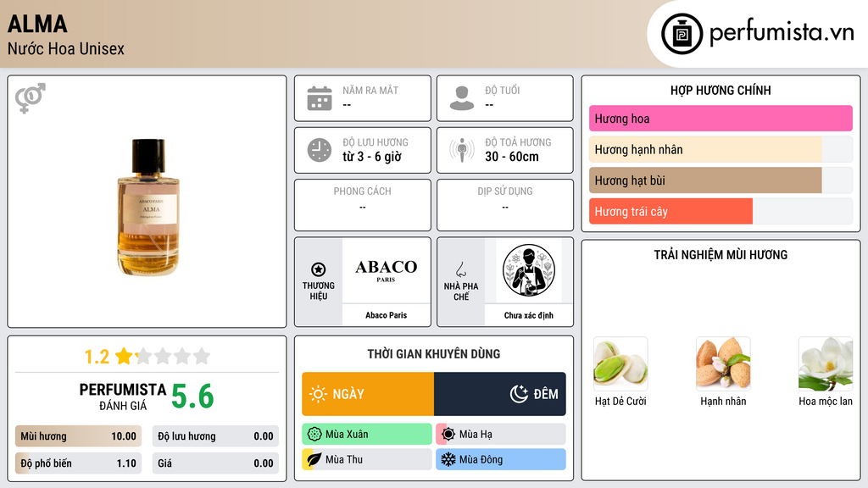The height and width of the screenshot is (488, 868).
Task: Click the 30 - 60cm sillage value
Action: point(512,157)
